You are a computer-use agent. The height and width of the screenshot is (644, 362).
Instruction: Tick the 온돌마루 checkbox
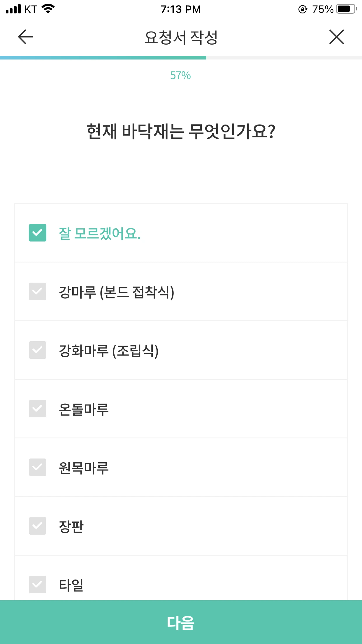pyautogui.click(x=38, y=409)
